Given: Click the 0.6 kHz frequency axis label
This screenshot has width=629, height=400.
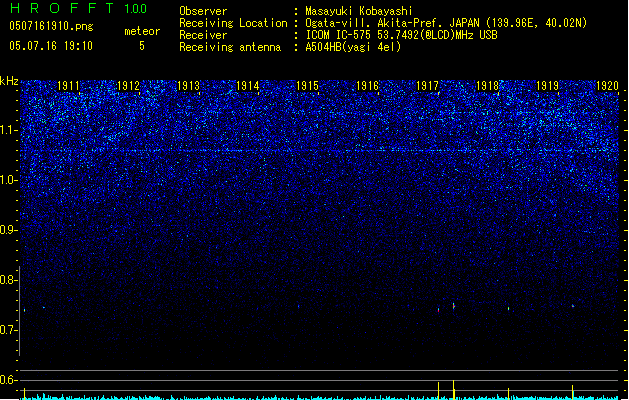Looking at the screenshot, I should pos(8,380).
